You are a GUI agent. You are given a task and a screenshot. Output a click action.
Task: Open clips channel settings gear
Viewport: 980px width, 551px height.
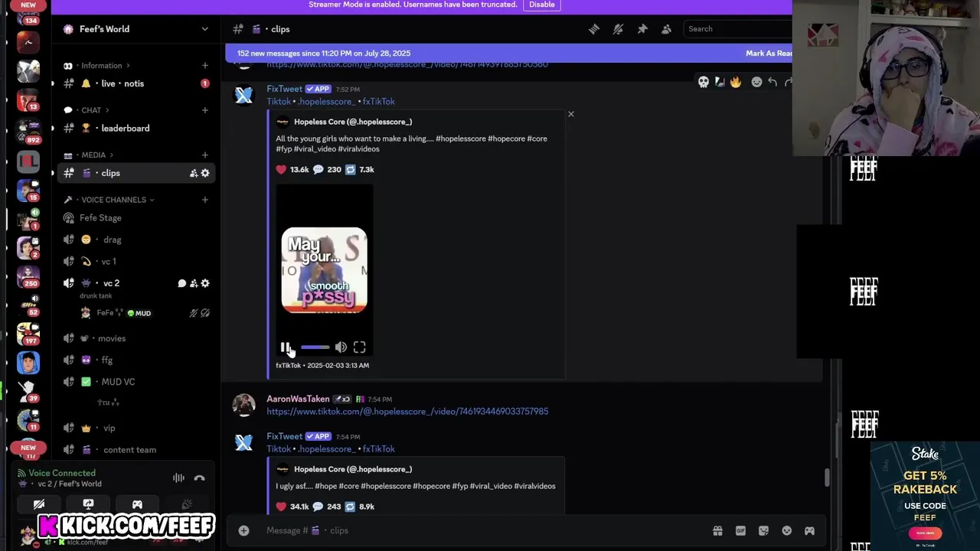click(205, 174)
